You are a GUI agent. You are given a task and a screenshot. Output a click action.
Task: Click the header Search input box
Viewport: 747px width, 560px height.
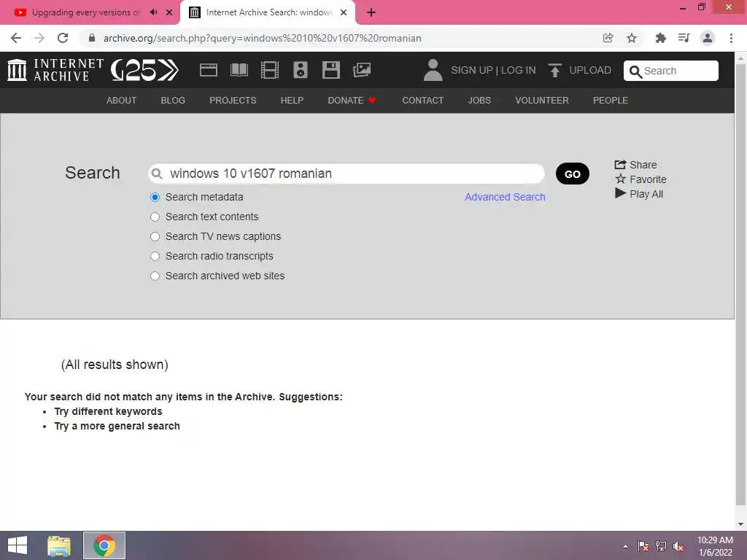click(671, 71)
